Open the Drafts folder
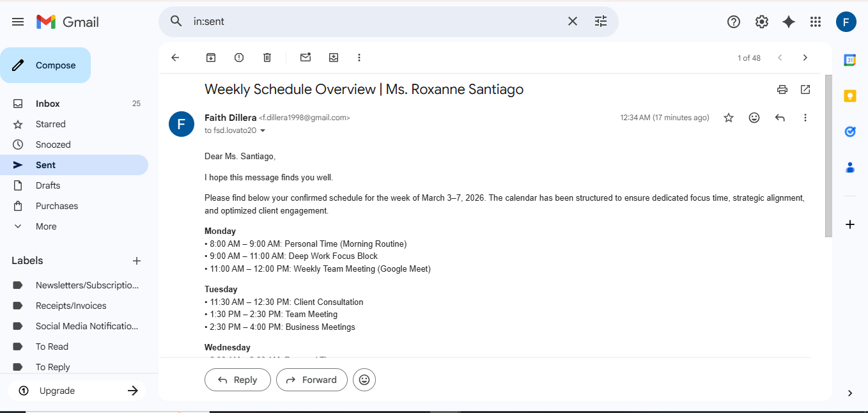868x413 pixels. point(74,185)
